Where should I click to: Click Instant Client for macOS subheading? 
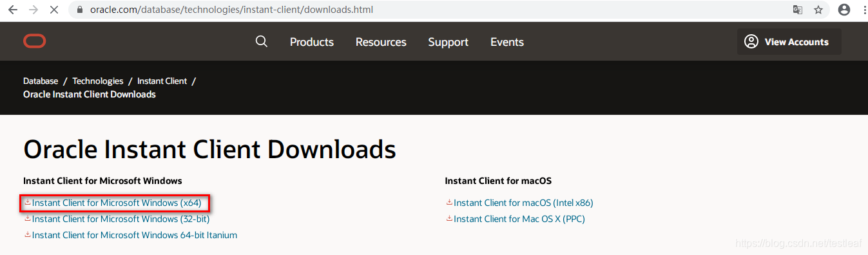pos(498,181)
